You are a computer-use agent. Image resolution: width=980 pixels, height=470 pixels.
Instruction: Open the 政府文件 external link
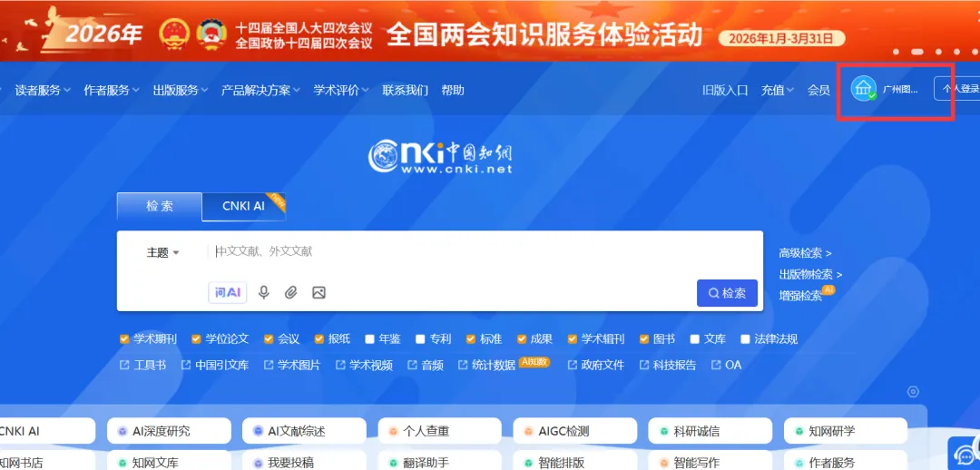pyautogui.click(x=595, y=365)
